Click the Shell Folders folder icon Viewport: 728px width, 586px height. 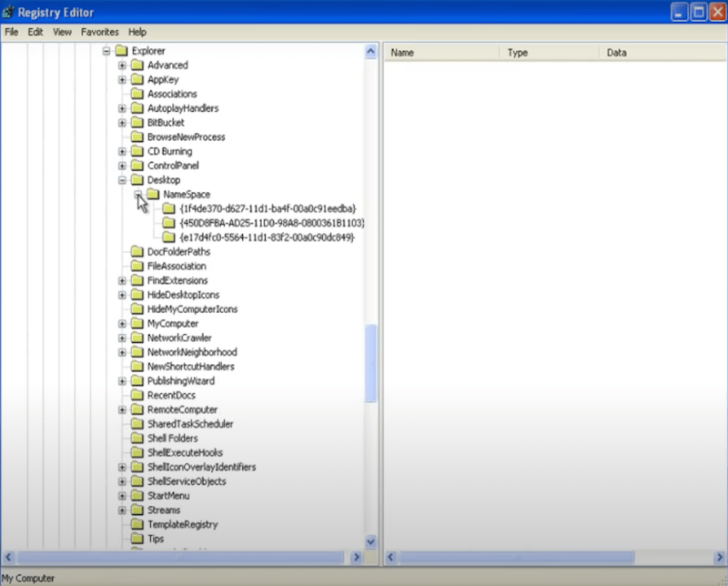tap(136, 439)
